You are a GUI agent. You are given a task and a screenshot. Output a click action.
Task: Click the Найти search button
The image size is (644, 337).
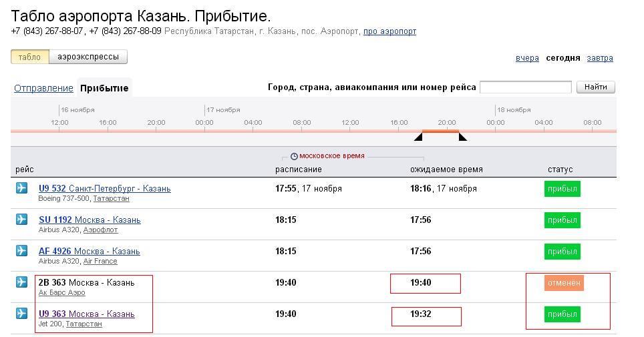(595, 87)
